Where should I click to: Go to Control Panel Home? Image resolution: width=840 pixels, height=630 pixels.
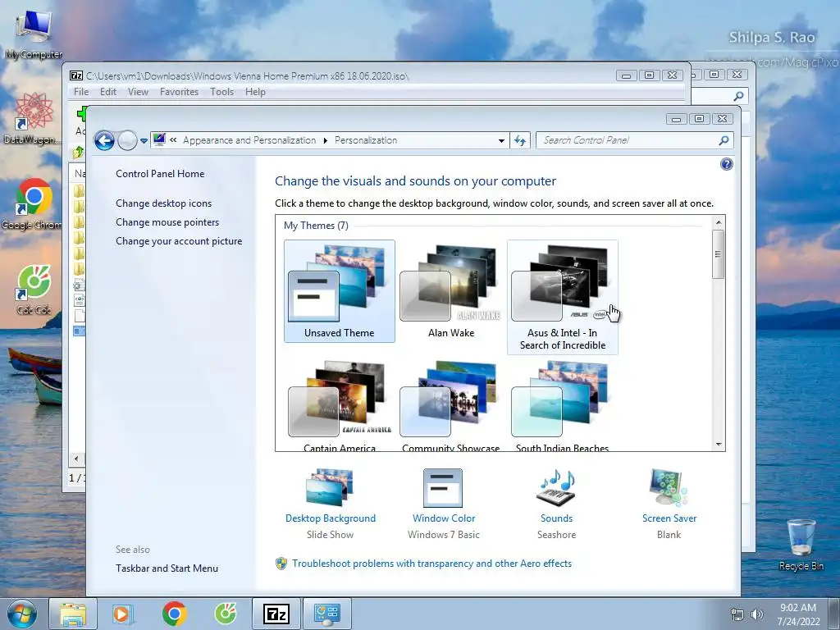(x=160, y=174)
